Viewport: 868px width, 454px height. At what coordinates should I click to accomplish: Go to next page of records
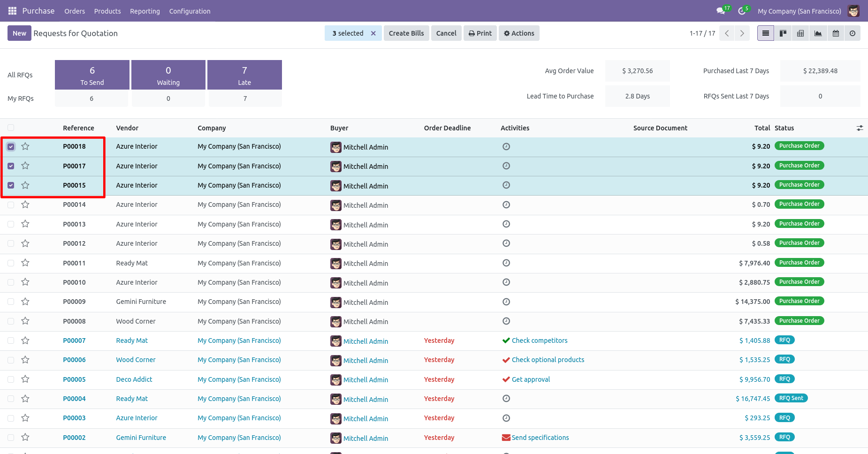pos(742,33)
